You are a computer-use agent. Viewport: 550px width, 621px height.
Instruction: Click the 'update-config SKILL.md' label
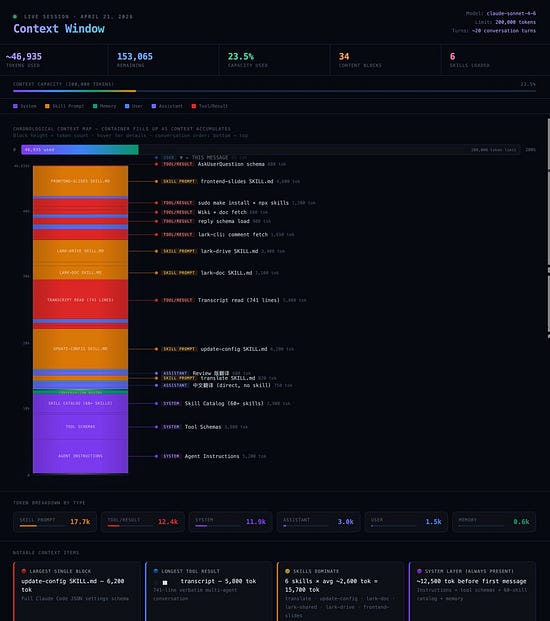pyautogui.click(x=234, y=349)
